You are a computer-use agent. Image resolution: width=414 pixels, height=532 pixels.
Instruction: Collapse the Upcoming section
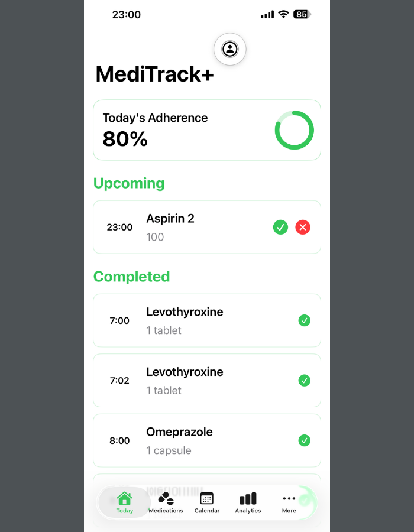pos(129,183)
